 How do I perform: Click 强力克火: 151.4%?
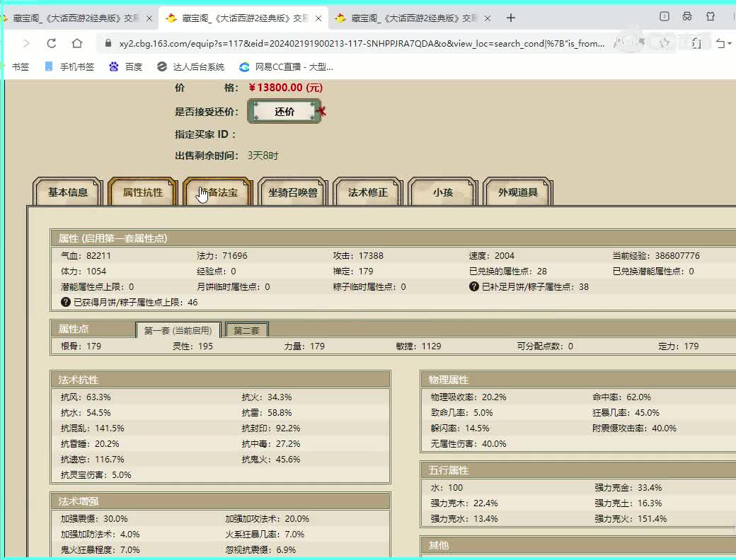(631, 519)
